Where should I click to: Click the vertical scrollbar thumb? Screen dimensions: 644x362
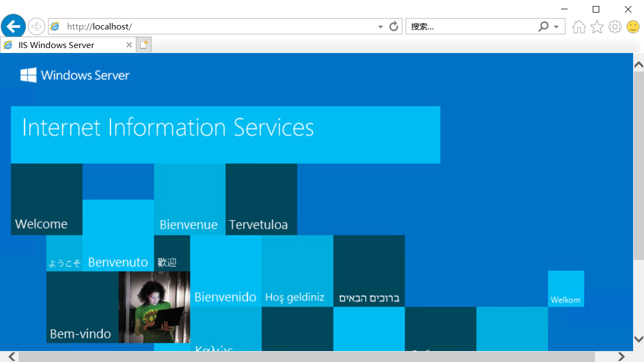click(638, 166)
